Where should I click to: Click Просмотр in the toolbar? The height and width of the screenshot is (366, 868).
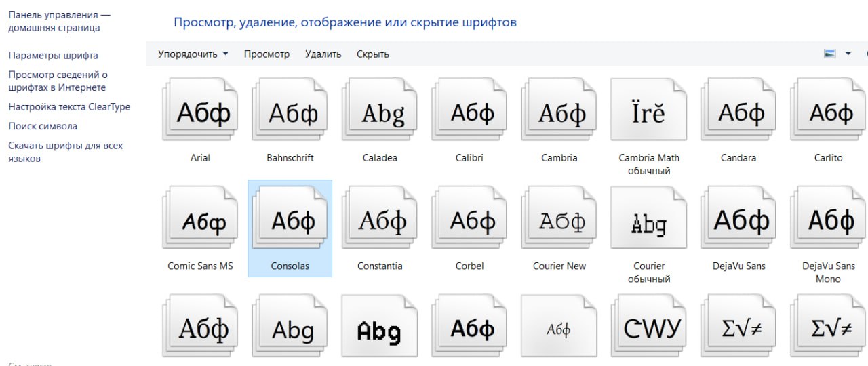click(x=267, y=54)
